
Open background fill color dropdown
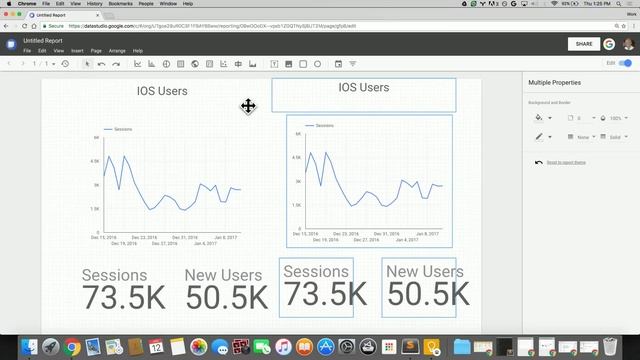pyautogui.click(x=550, y=118)
